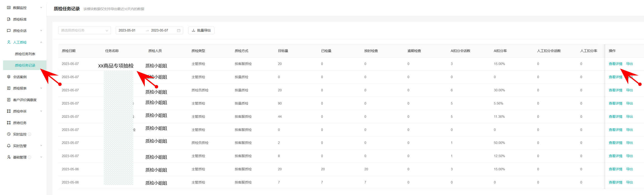Click the 数据监控 sidebar icon
This screenshot has width=644, height=195.
click(9, 8)
